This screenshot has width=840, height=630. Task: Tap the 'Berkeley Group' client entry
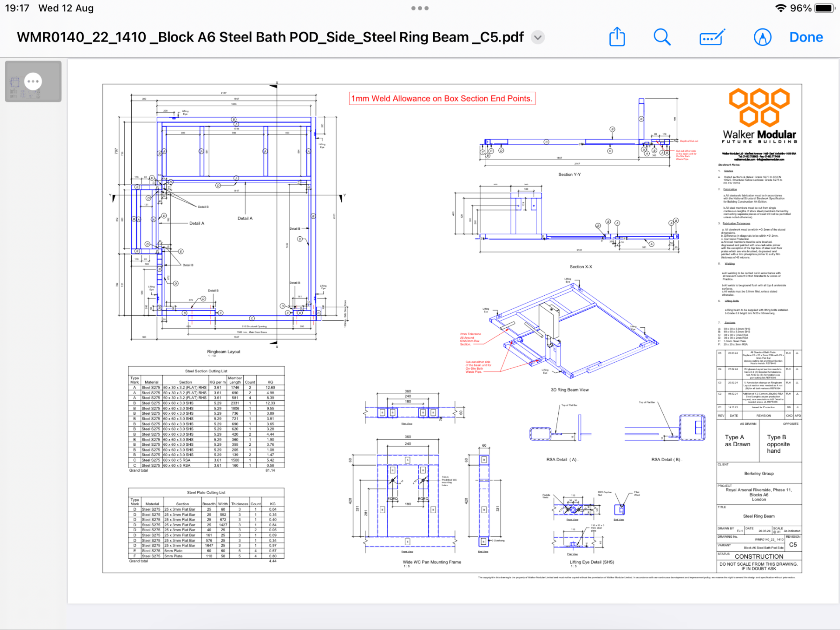759,474
